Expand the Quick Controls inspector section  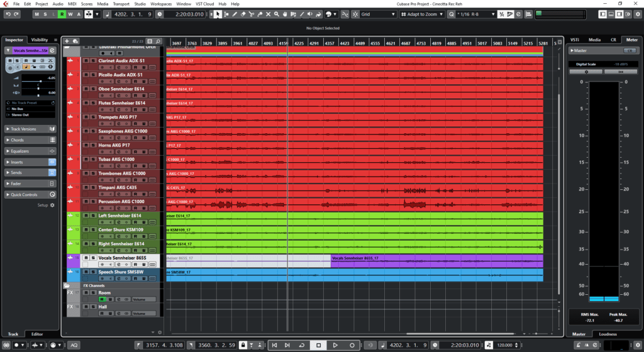pos(30,194)
